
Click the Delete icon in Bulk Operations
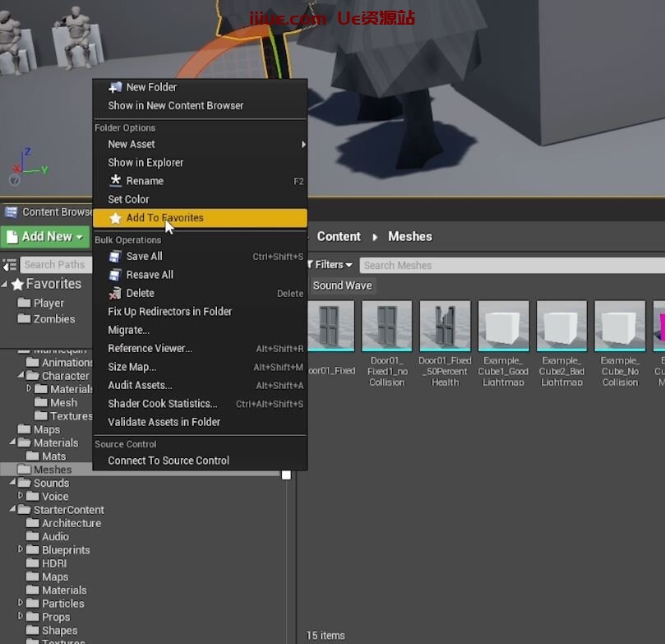115,294
